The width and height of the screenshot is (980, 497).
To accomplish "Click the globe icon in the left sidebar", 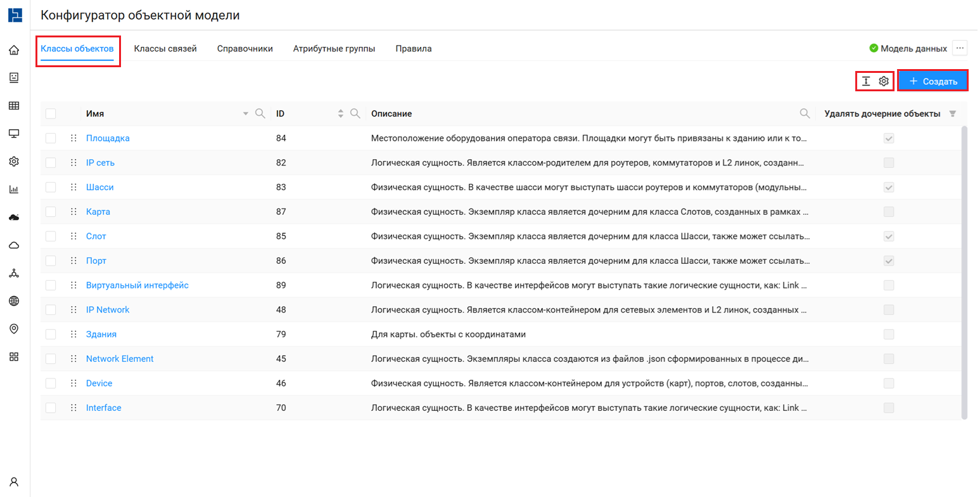I will coord(14,301).
